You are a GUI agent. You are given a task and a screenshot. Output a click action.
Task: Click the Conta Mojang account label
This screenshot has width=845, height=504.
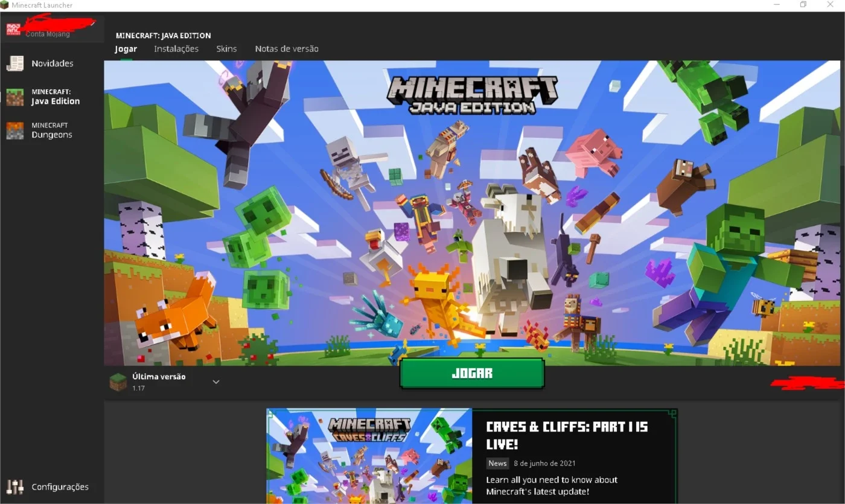click(x=48, y=34)
